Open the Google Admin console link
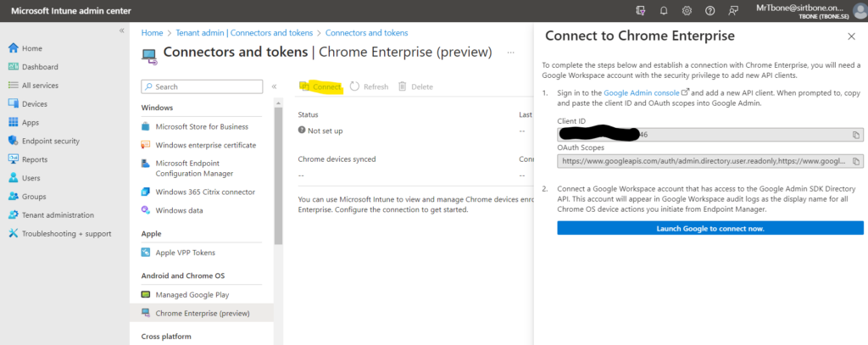Viewport: 868px width, 345px height. tap(642, 93)
